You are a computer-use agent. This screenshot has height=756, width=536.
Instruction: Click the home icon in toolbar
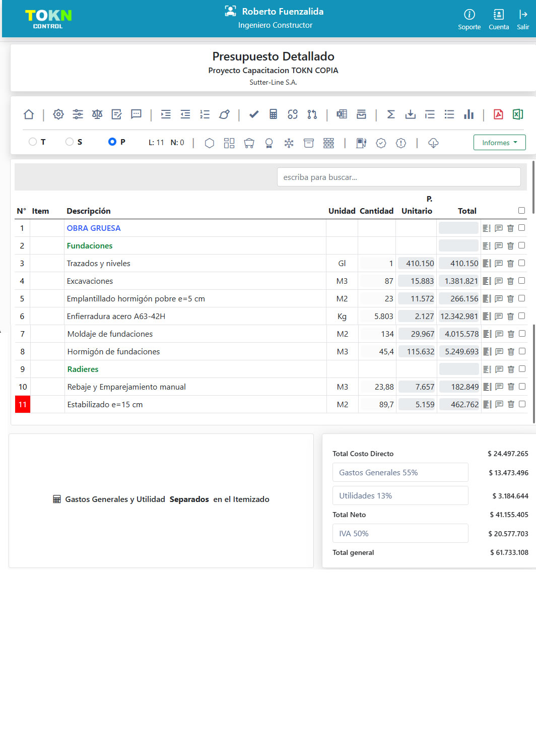point(29,114)
